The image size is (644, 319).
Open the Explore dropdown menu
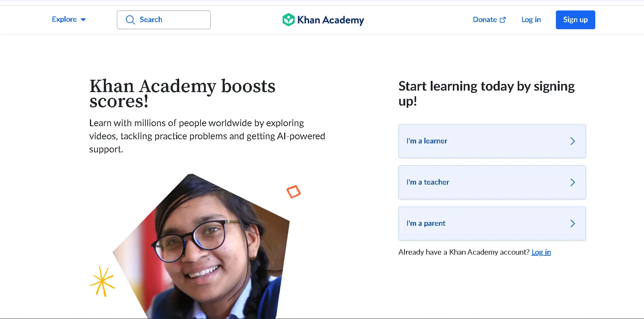coord(64,19)
